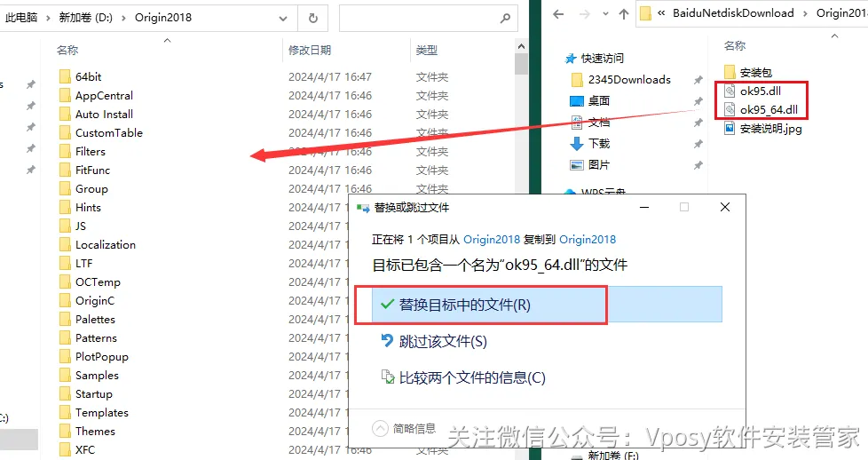Open address bar history dropdown in left window
Screen dimensions: 868x460
click(283, 19)
